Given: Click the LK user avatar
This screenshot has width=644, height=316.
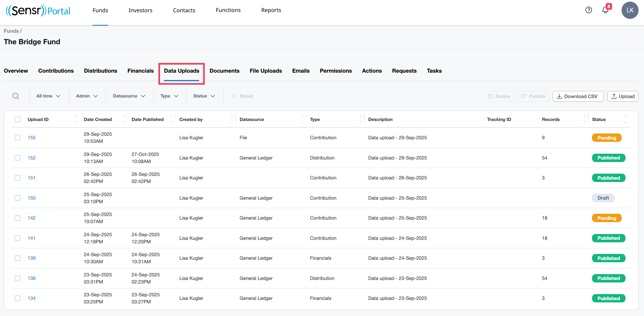Looking at the screenshot, I should click(630, 10).
